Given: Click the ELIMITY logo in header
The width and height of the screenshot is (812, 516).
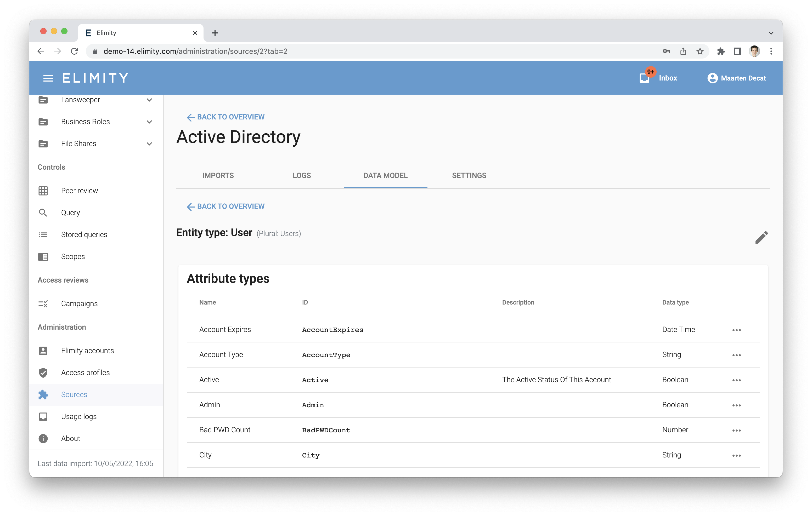Looking at the screenshot, I should [95, 78].
